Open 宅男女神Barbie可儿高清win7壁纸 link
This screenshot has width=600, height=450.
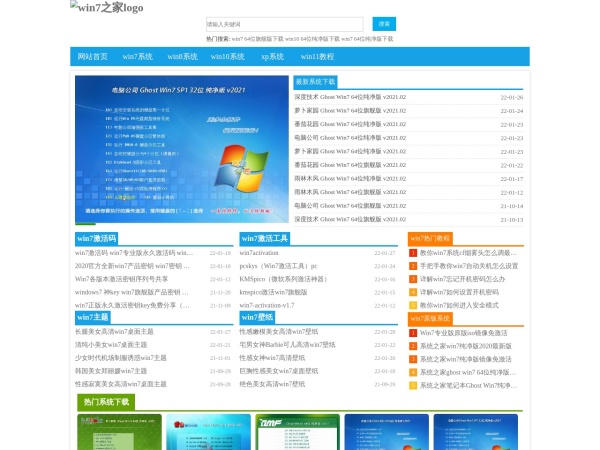click(287, 345)
